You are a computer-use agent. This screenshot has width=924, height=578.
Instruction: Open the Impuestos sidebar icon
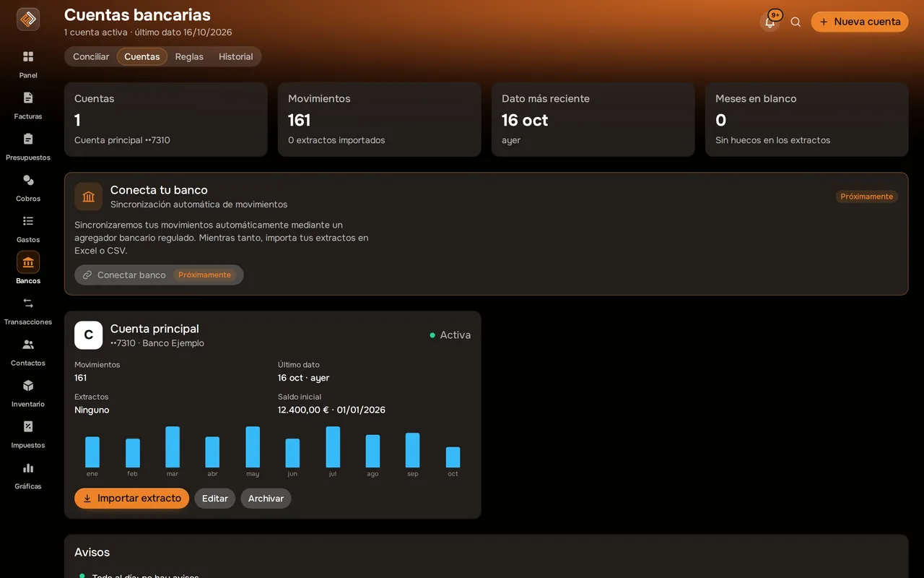coord(28,427)
